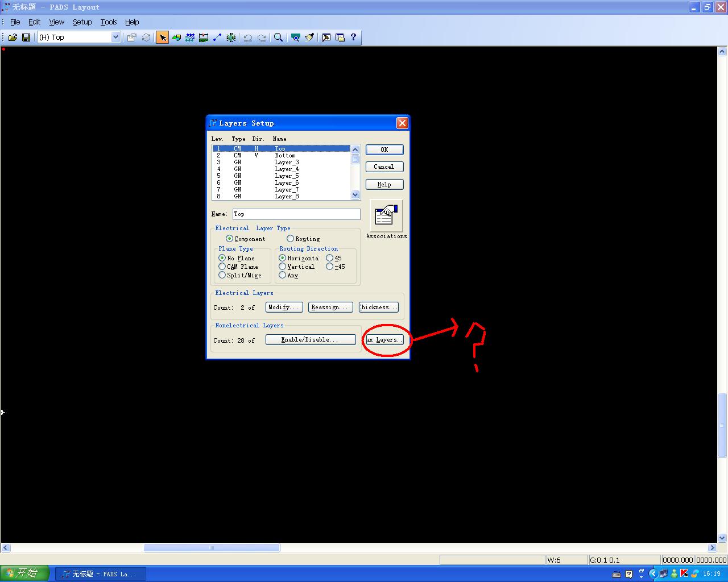Select the Zoom magnifier tool

pyautogui.click(x=278, y=38)
